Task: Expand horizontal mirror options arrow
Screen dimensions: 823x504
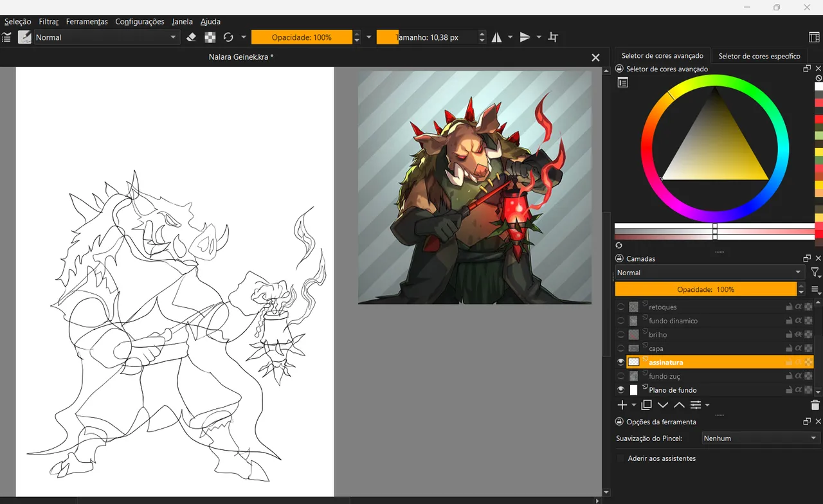Action: coord(511,37)
